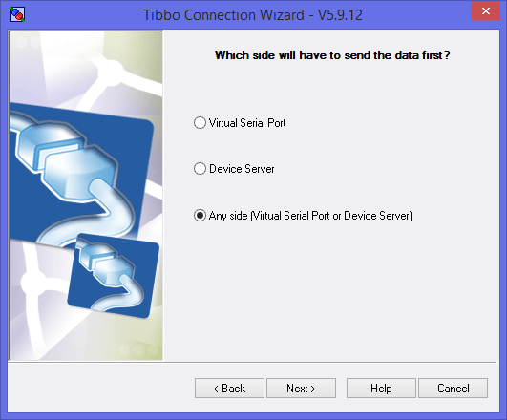
Task: Open the wizard Help
Action: (381, 388)
